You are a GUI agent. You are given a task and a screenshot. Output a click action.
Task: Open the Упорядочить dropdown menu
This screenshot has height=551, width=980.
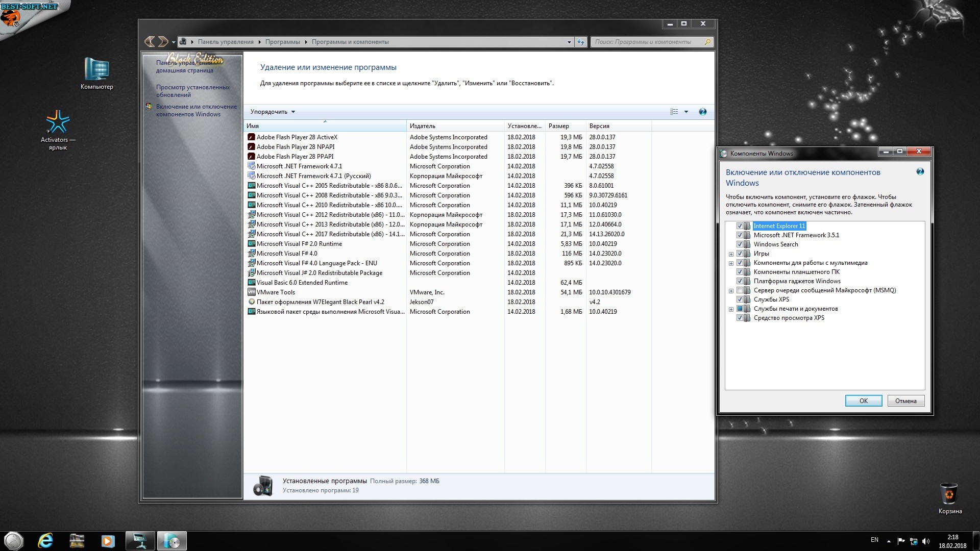(x=273, y=112)
